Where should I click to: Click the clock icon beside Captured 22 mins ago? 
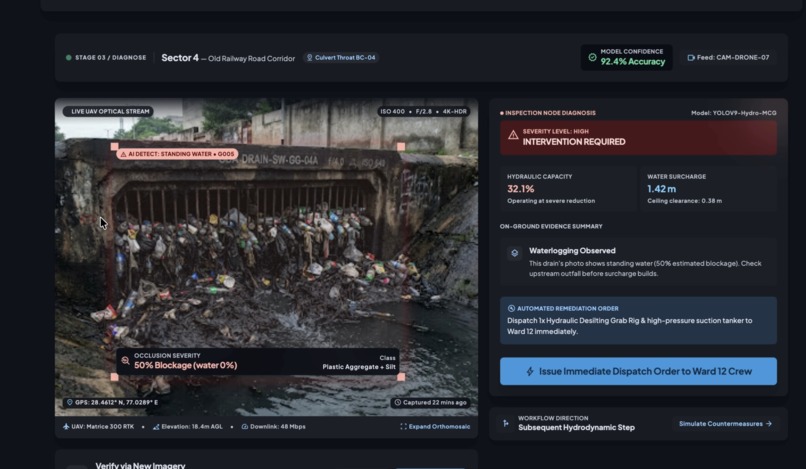coord(398,402)
